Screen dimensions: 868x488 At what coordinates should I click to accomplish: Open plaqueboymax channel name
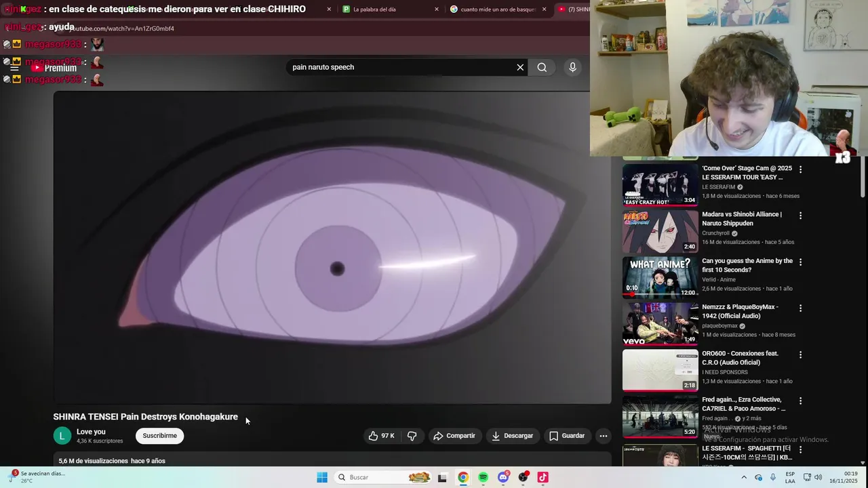(x=719, y=326)
